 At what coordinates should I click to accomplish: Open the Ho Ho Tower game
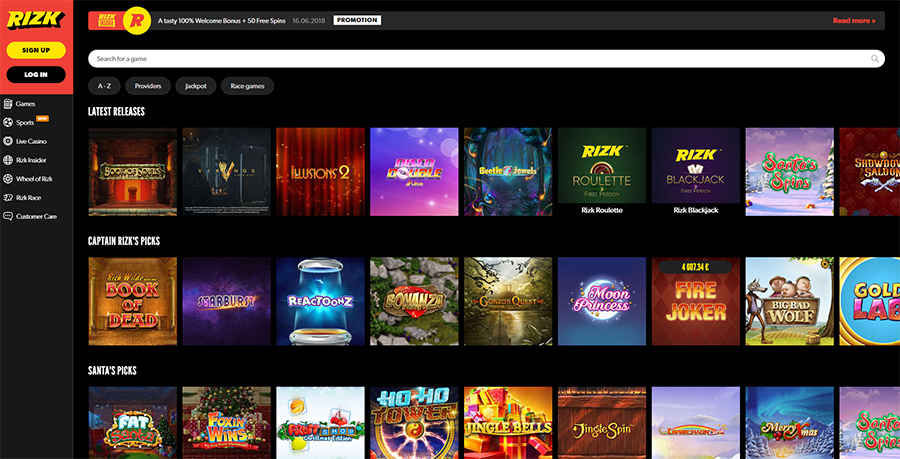[x=414, y=423]
